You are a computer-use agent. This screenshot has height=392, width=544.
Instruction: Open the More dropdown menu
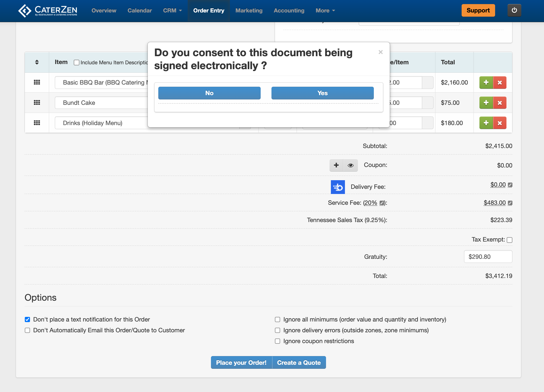325,11
